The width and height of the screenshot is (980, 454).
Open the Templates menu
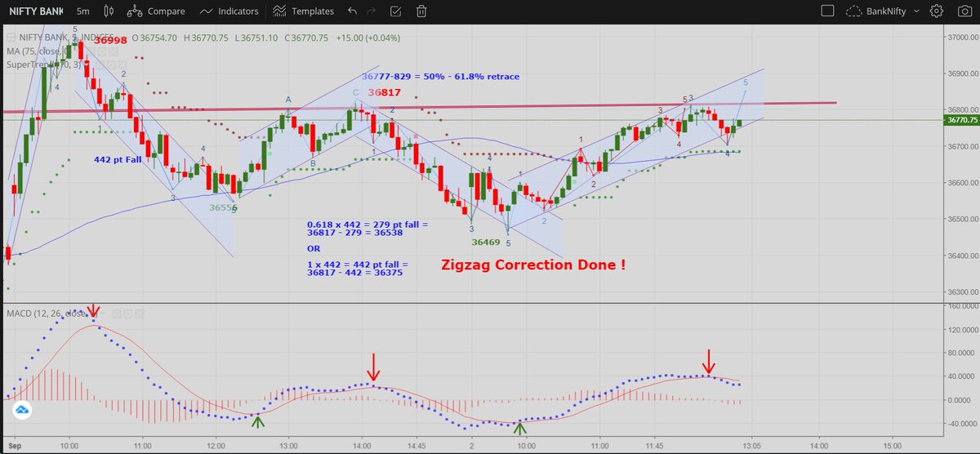(x=313, y=11)
